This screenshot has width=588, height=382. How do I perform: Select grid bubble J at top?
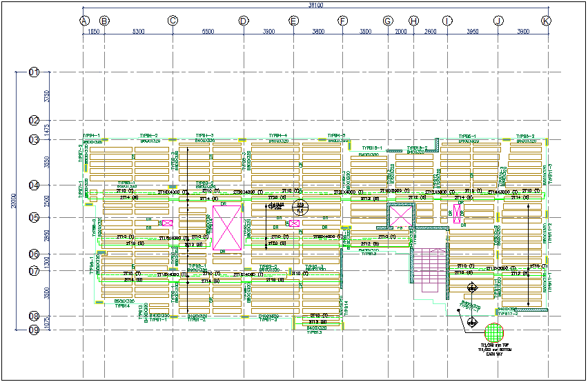coord(498,21)
